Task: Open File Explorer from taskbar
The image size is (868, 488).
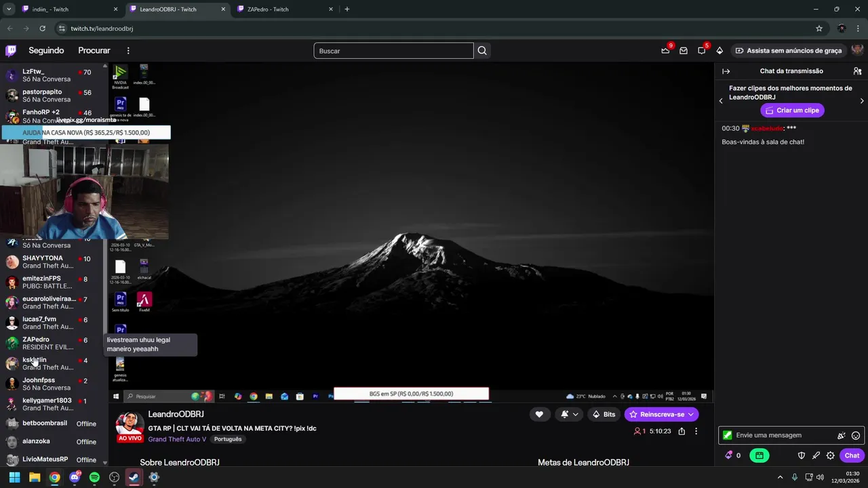Action: [35, 477]
